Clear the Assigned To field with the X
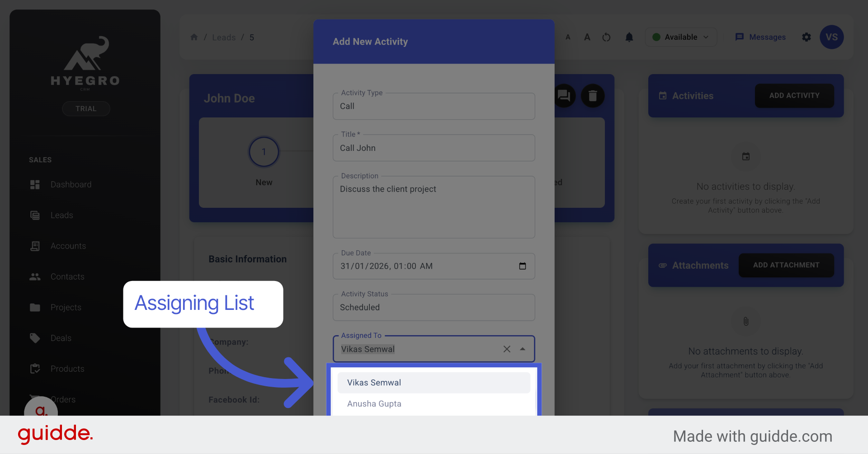The width and height of the screenshot is (868, 454). pyautogui.click(x=506, y=349)
